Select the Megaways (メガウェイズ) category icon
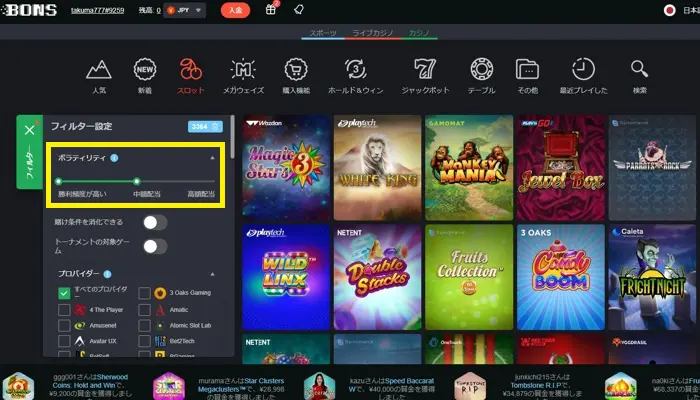700x400 pixels. click(243, 69)
